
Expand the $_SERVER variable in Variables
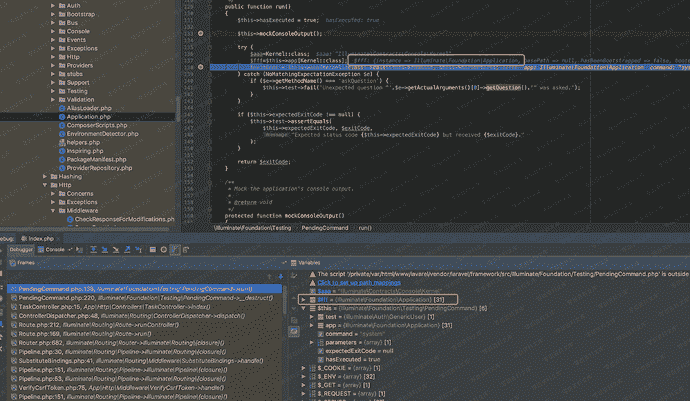pyautogui.click(x=303, y=398)
